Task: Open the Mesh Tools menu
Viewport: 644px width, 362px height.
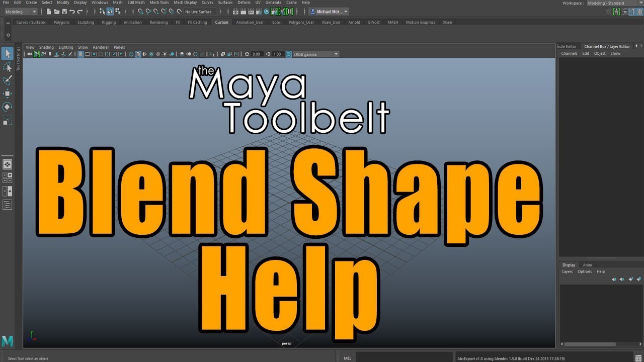Action: [x=159, y=3]
